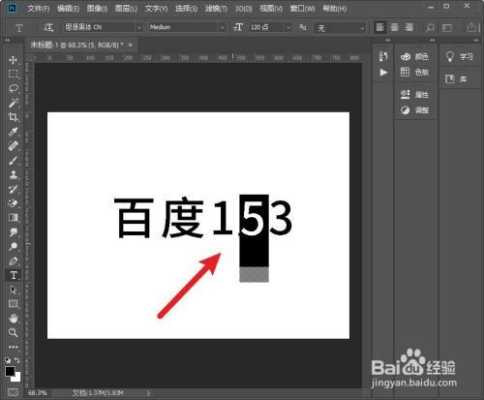Select the Zoom tool
The width and height of the screenshot is (484, 400).
(13, 332)
